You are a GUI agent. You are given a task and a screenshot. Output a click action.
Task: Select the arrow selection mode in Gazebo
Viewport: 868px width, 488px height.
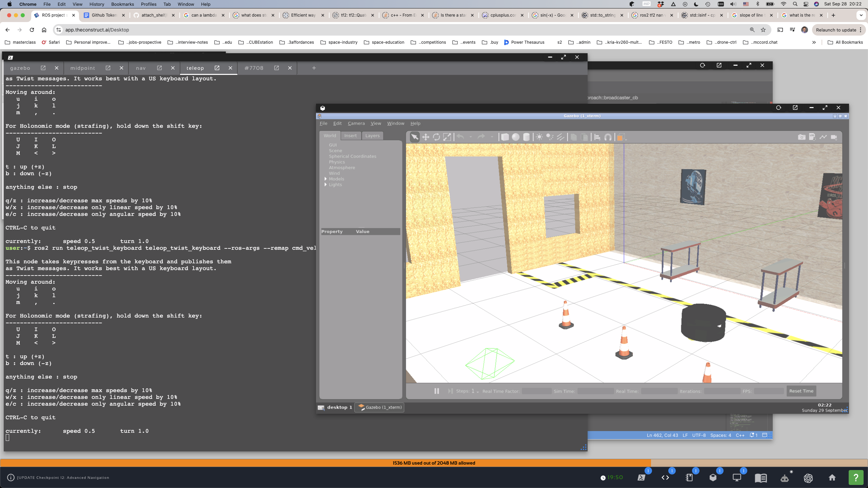[x=414, y=137]
